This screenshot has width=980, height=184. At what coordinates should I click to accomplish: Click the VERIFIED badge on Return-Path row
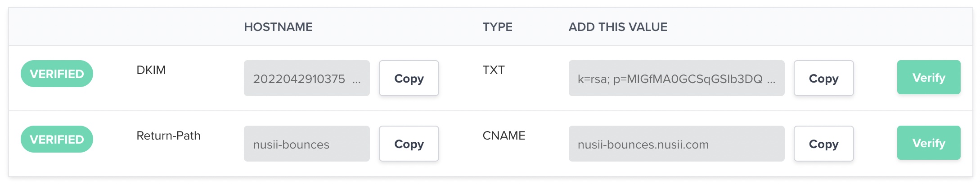(57, 139)
